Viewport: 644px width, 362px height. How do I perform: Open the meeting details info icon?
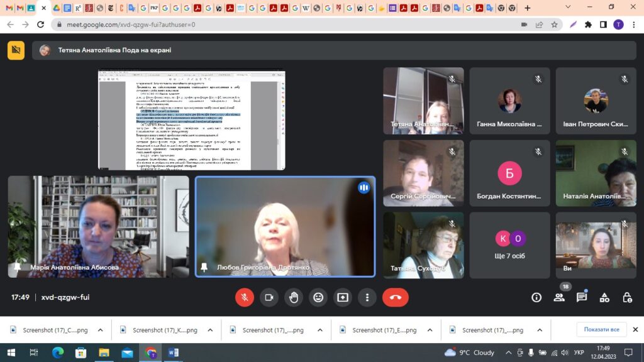click(x=536, y=297)
